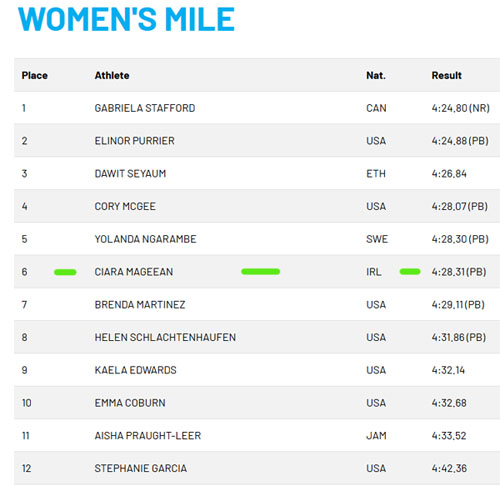This screenshot has height=486, width=500.
Task: Select Stephanie Garcia's 4:42.36 result
Action: point(449,468)
